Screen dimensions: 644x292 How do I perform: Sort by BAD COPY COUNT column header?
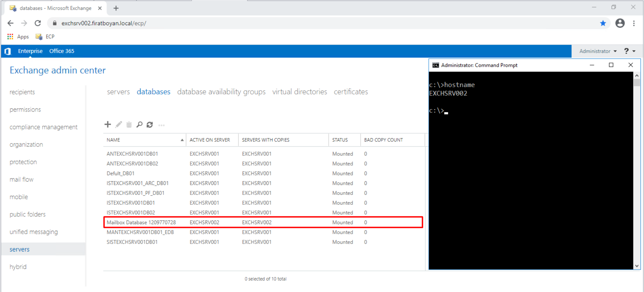tap(393, 140)
